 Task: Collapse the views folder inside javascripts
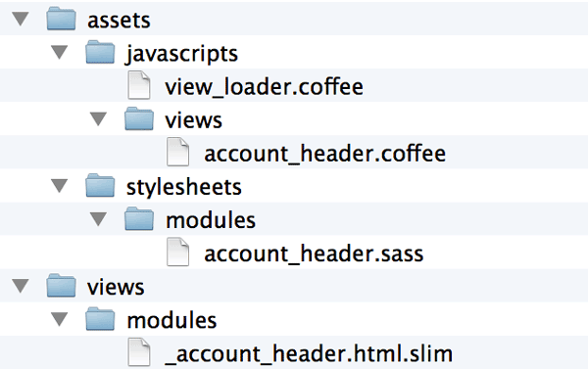click(x=99, y=118)
